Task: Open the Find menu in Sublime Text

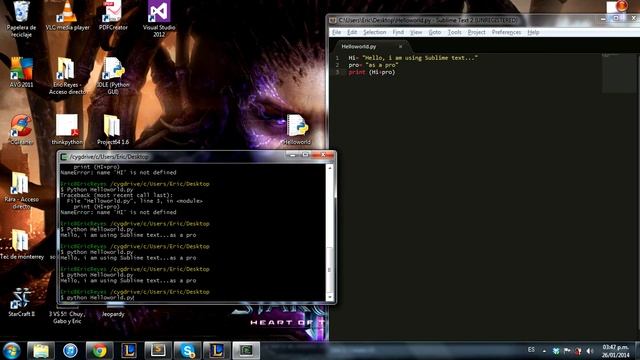Action: click(398, 32)
